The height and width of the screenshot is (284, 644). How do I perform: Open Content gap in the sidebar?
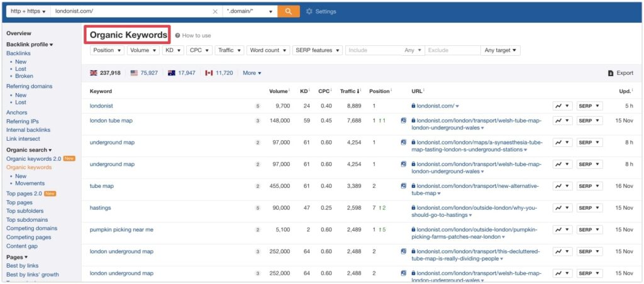coord(22,246)
